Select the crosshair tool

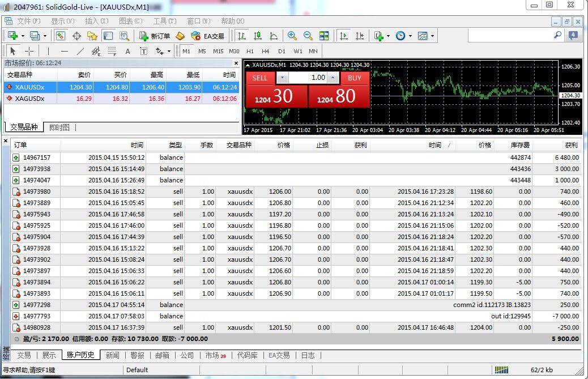(x=29, y=51)
